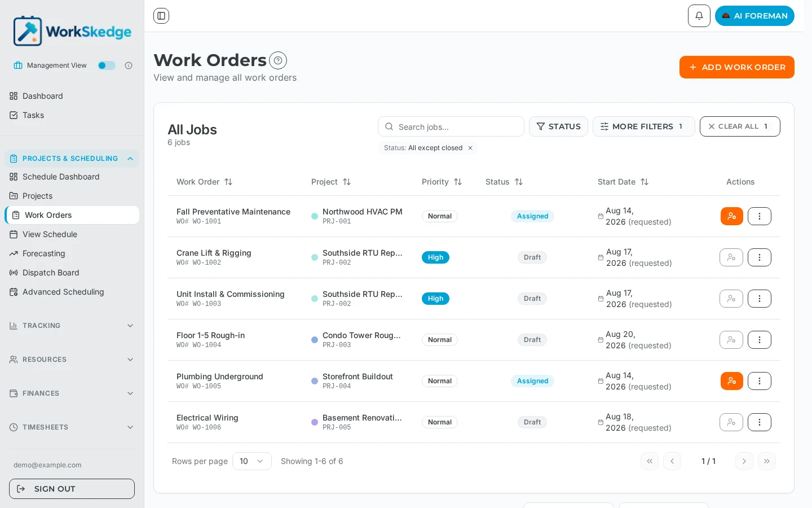
Task: Click High priority badge on WO-1002
Action: [x=435, y=257]
